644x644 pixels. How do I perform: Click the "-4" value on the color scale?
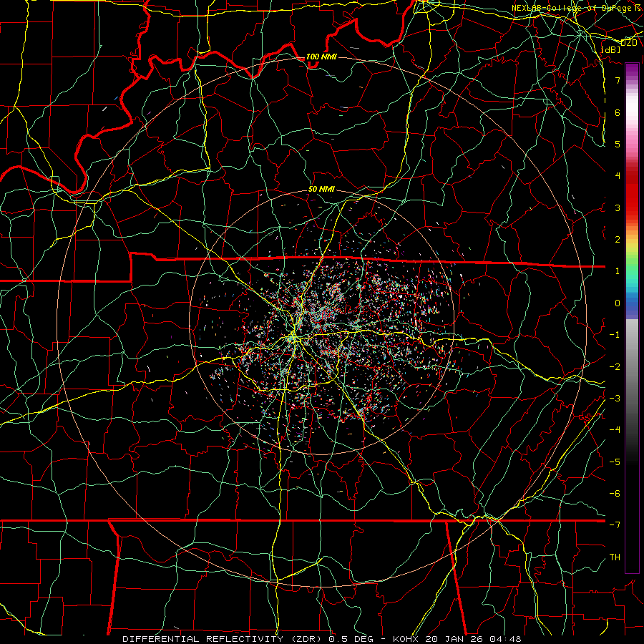[x=615, y=430]
